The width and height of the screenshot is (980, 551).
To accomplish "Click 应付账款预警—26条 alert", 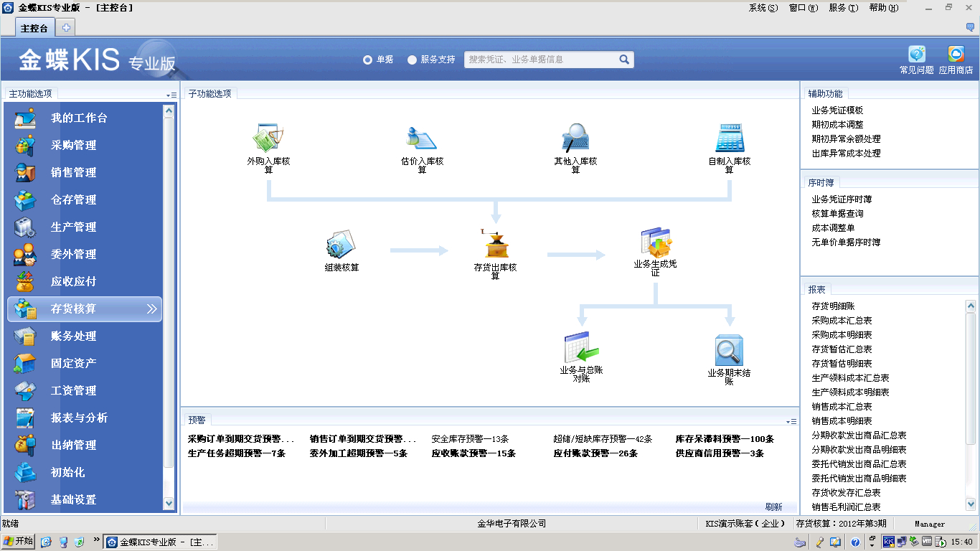I will (595, 453).
